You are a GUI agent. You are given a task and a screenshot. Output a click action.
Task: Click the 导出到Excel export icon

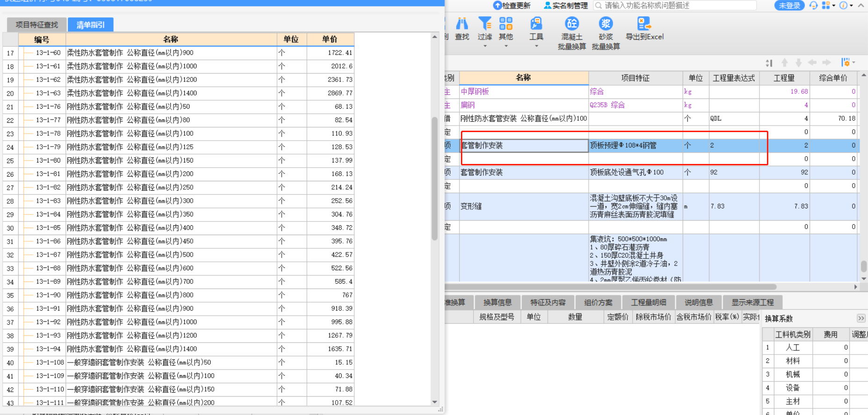[644, 23]
